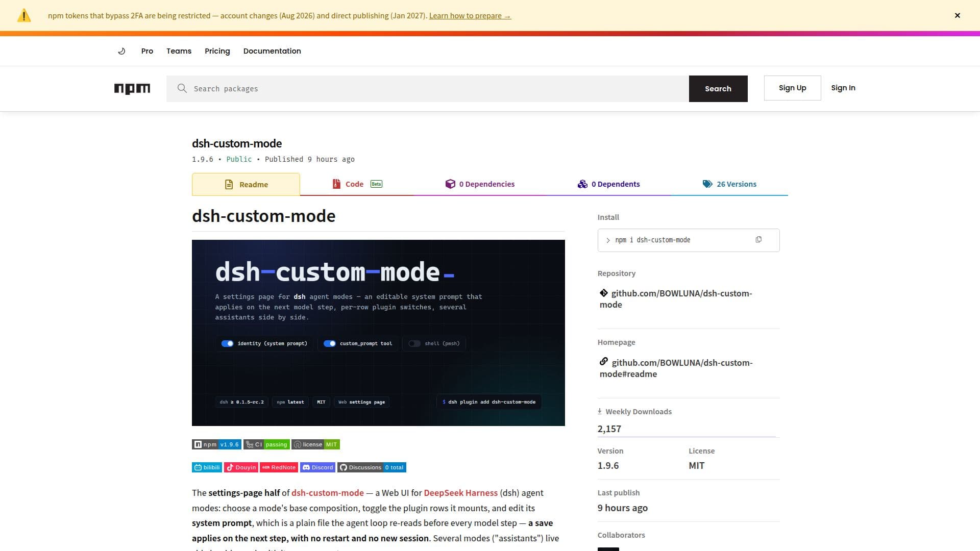Click the repository git icon
This screenshot has height=551, width=980.
pos(604,293)
